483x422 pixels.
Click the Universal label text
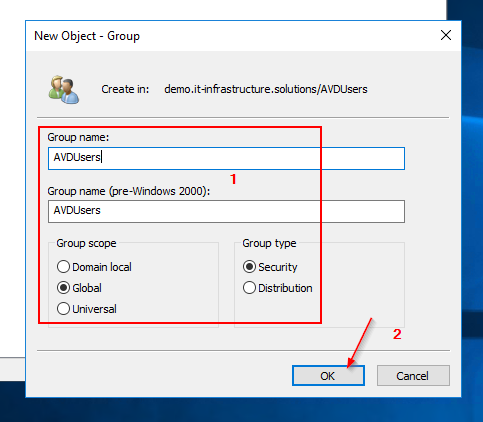tap(94, 309)
